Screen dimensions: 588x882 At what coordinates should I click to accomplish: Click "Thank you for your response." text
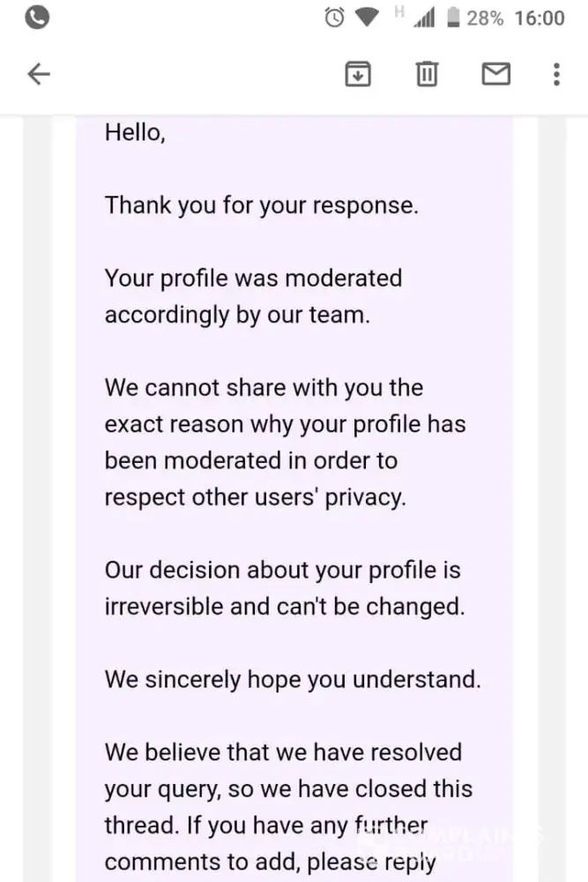pos(261,206)
